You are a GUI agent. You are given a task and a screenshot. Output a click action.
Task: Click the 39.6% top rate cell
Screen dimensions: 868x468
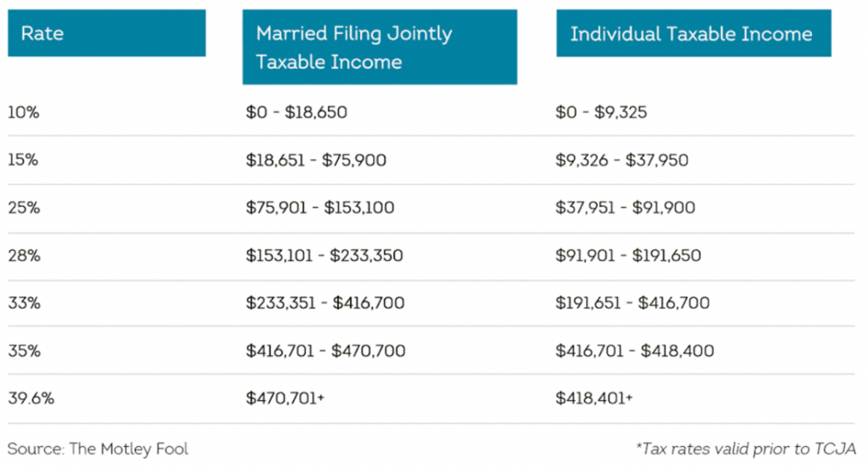coord(27,398)
